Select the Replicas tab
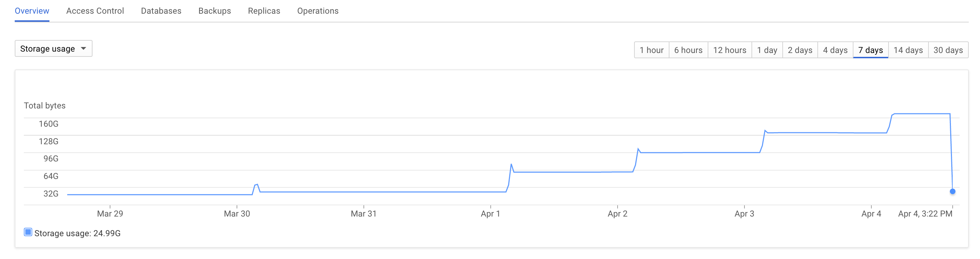Image resolution: width=980 pixels, height=259 pixels. 264,11
